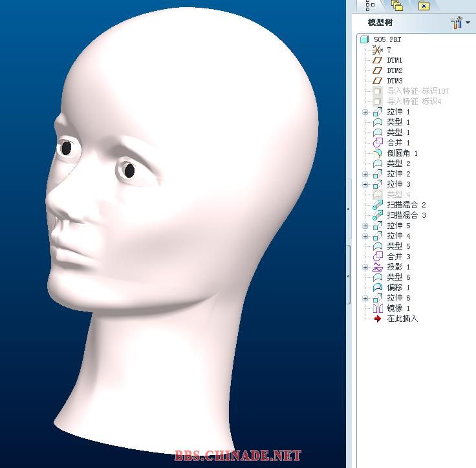Viewport: 476px width, 468px height.
Task: Select the 合并 3 merge icon
Action: pos(377,257)
